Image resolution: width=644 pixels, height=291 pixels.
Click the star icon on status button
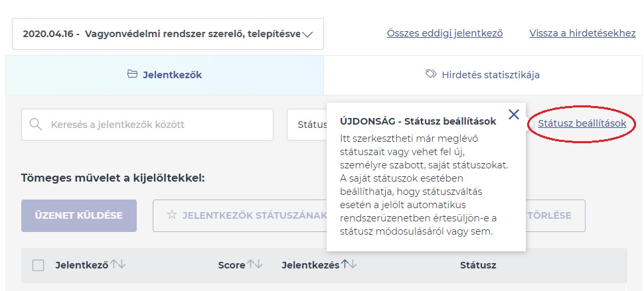tap(171, 215)
